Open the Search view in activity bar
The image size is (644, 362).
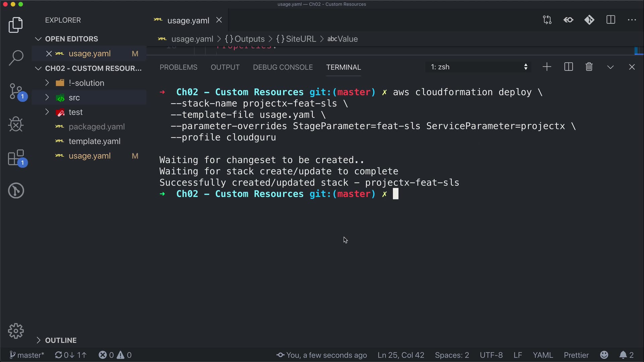pos(16,58)
